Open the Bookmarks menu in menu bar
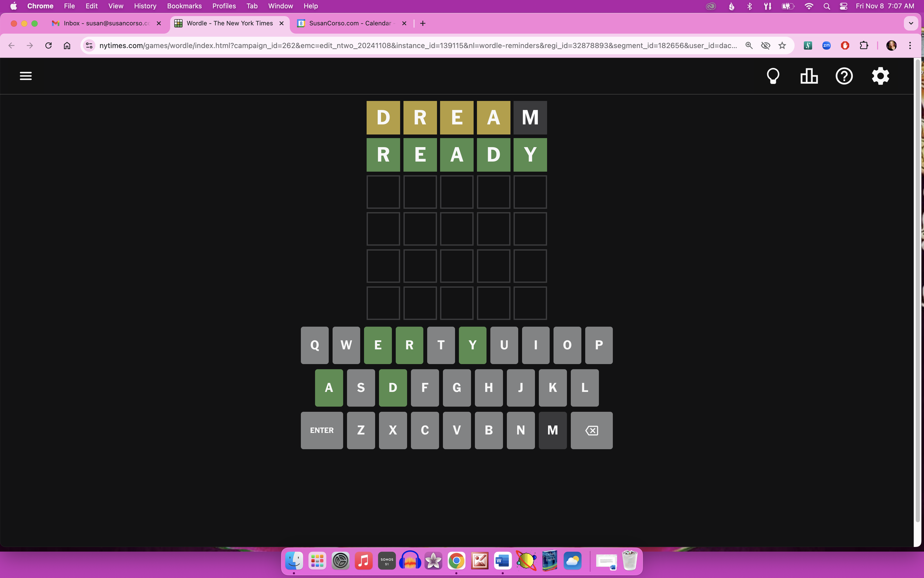 click(184, 6)
